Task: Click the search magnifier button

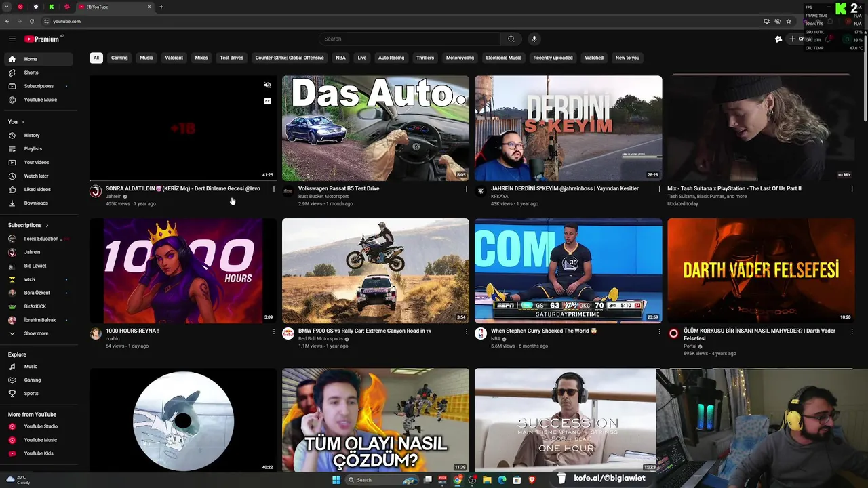Action: coord(511,39)
